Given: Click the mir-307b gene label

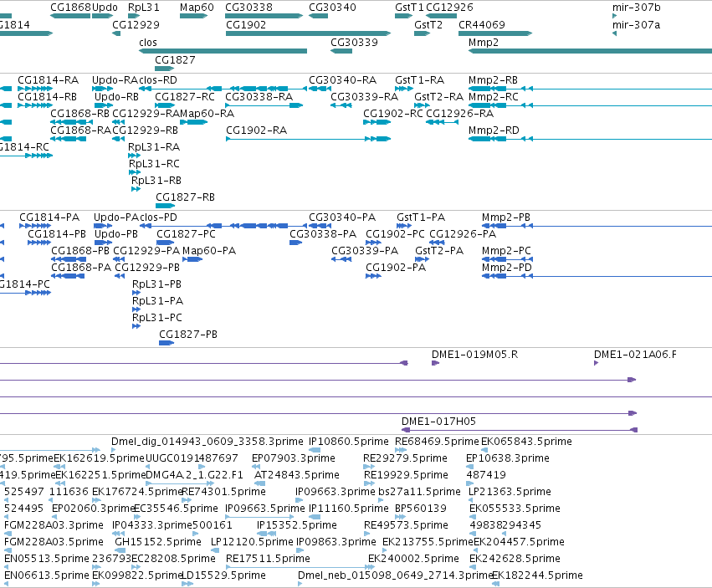Looking at the screenshot, I should click(x=636, y=8).
